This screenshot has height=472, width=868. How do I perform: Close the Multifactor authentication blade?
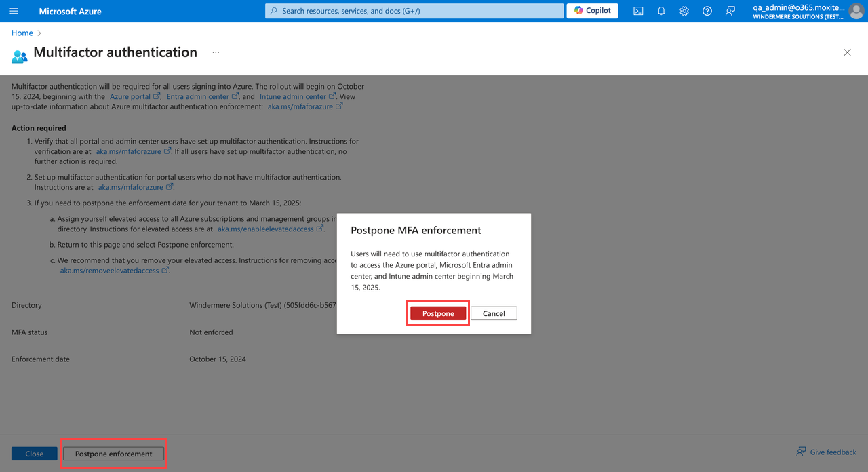[847, 52]
